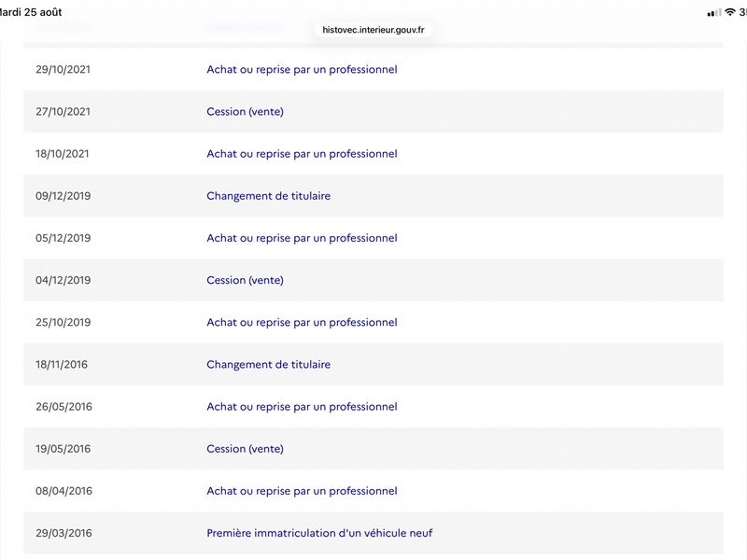Tap the Wi-Fi status icon
Image resolution: width=747 pixels, height=560 pixels.
730,12
